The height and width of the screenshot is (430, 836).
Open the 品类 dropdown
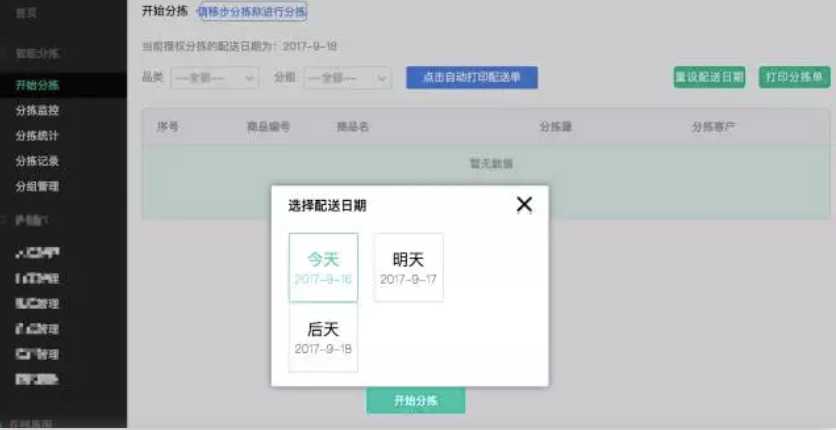click(214, 78)
